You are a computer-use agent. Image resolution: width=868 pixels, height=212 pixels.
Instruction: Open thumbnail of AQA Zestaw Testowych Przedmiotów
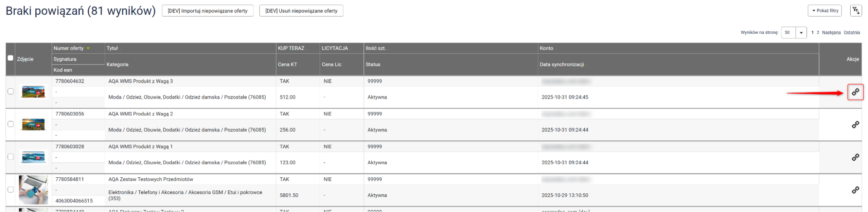coord(33,189)
